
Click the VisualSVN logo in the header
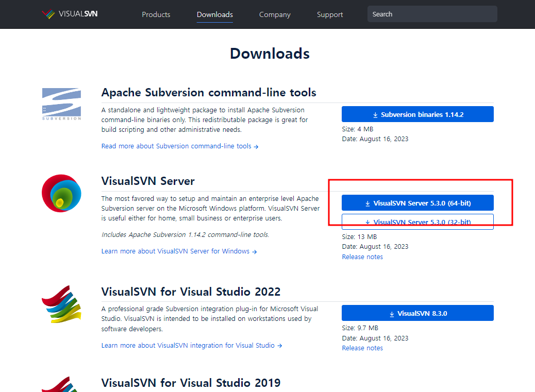pyautogui.click(x=70, y=14)
